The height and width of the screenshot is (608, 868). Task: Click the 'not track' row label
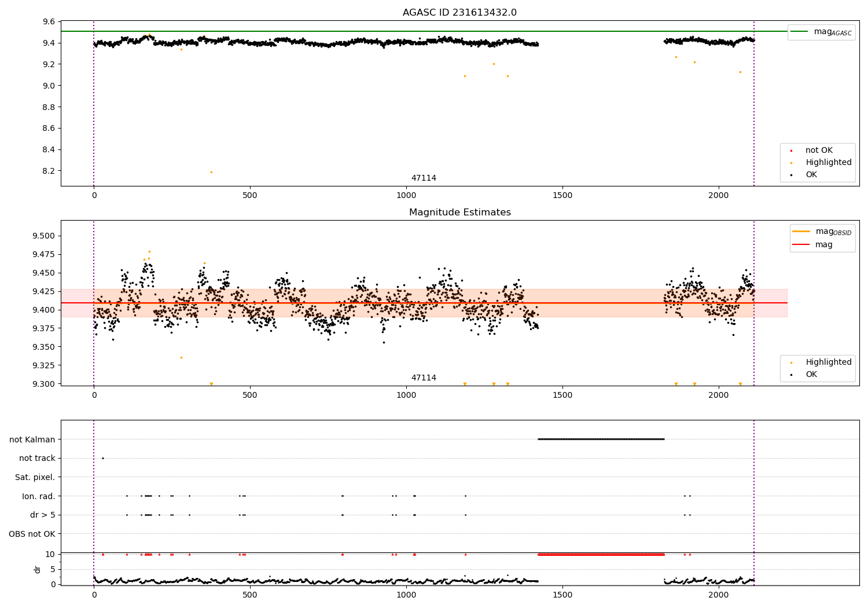[x=37, y=459]
